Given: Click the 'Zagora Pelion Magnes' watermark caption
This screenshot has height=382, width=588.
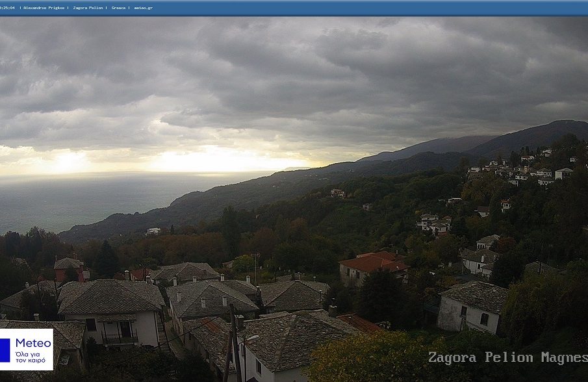Looking at the screenshot, I should tap(507, 358).
